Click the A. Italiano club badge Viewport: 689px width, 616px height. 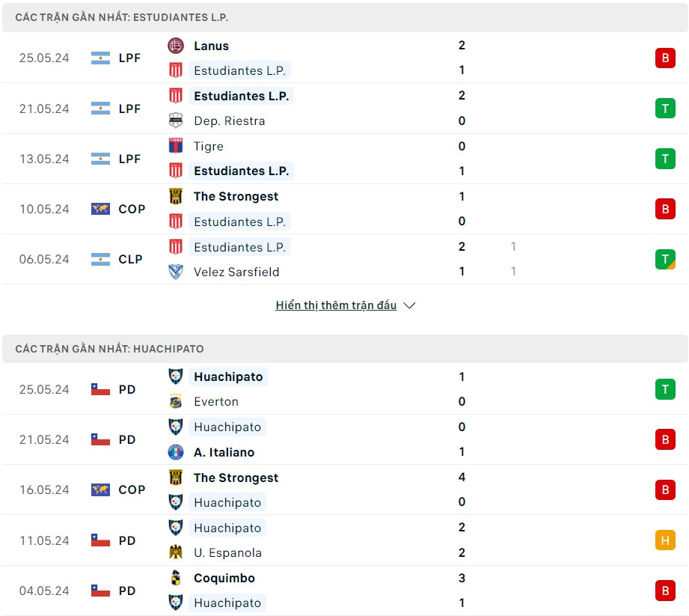176,452
